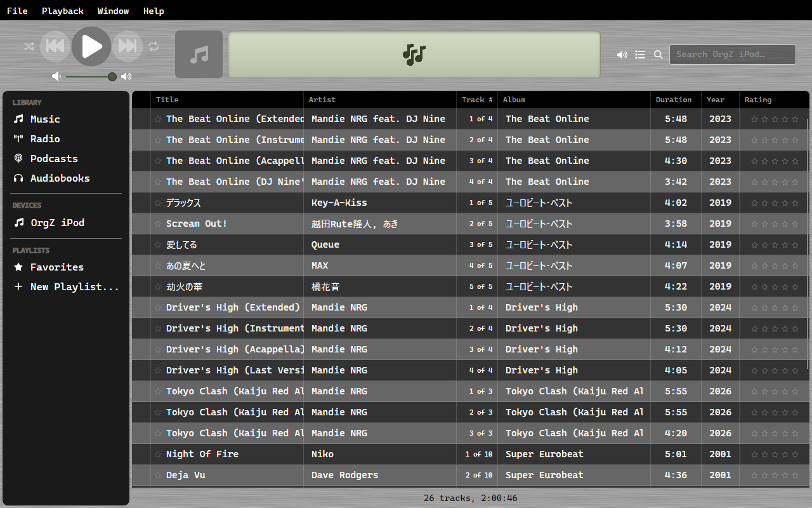Favorite The Beat Online (Extended) star
The width and height of the screenshot is (812, 508).
tap(158, 119)
